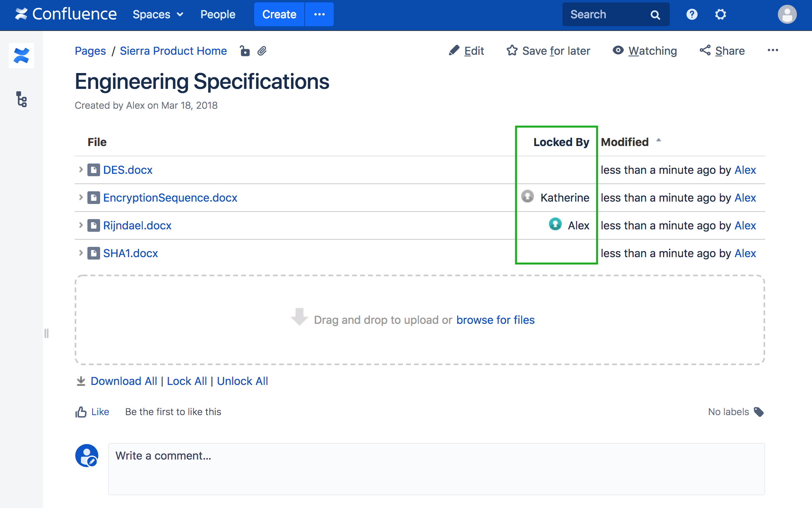This screenshot has width=812, height=508.
Task: Expand the DES.docx row chevron
Action: click(x=81, y=170)
